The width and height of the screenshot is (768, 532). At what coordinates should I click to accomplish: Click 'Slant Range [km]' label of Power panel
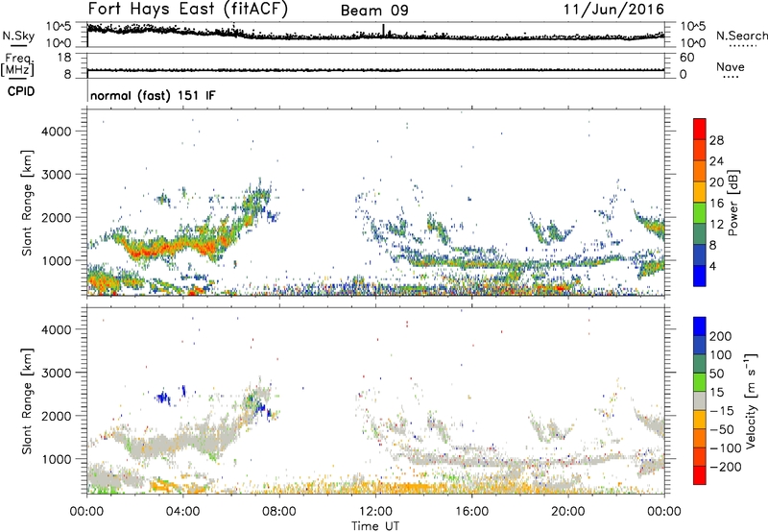(27, 203)
